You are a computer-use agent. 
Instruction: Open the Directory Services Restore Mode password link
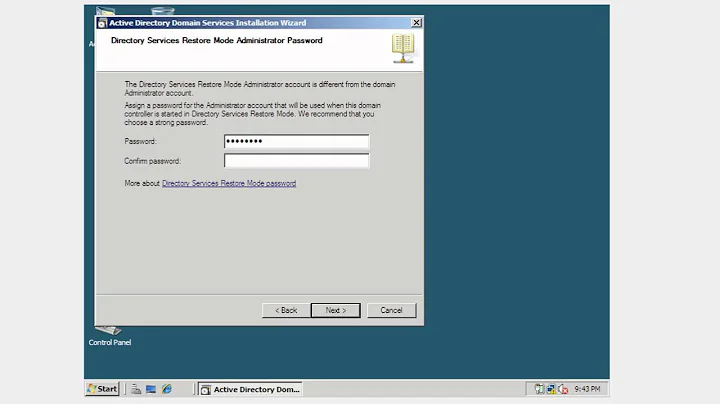tap(229, 183)
